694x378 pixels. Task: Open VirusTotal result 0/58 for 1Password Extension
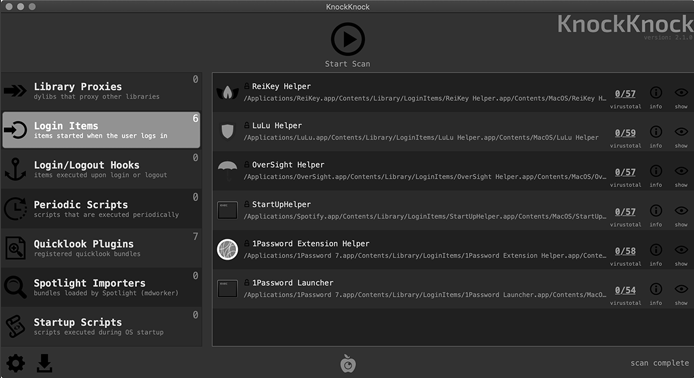(625, 251)
